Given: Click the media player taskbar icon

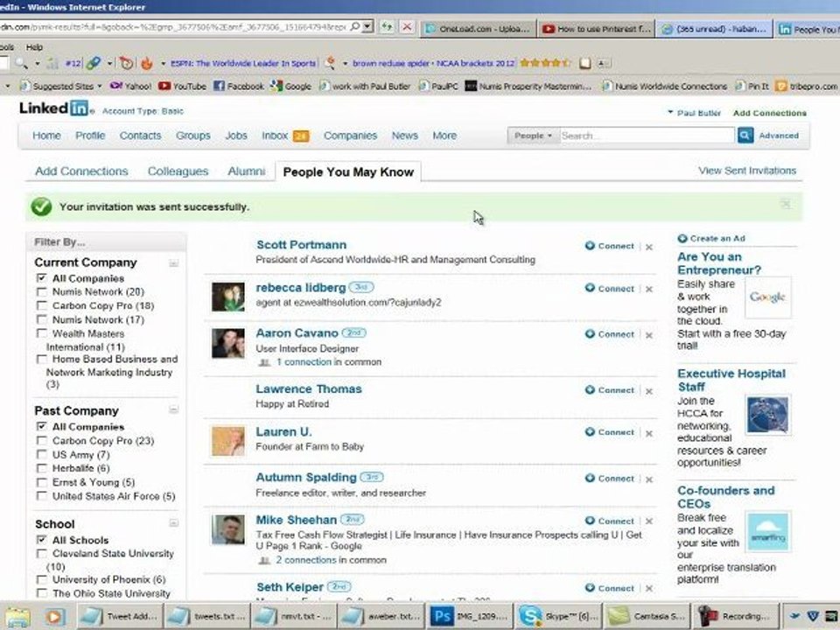Looking at the screenshot, I should [54, 617].
